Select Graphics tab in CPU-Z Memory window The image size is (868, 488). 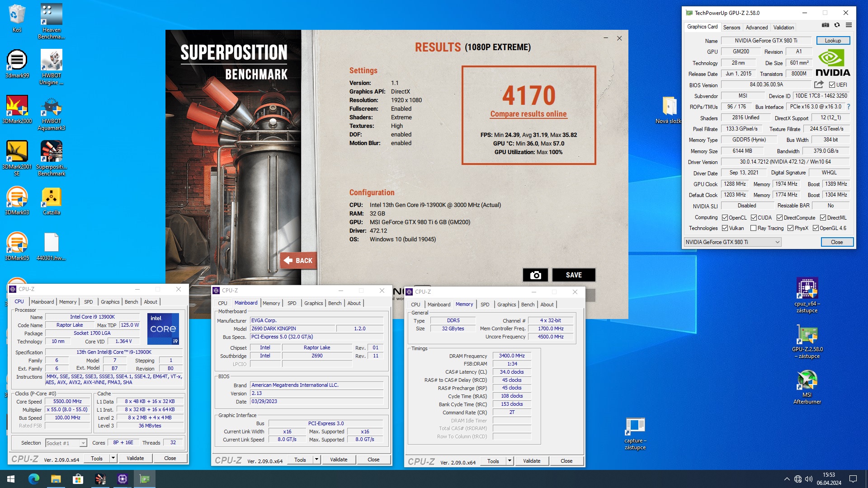click(x=506, y=305)
